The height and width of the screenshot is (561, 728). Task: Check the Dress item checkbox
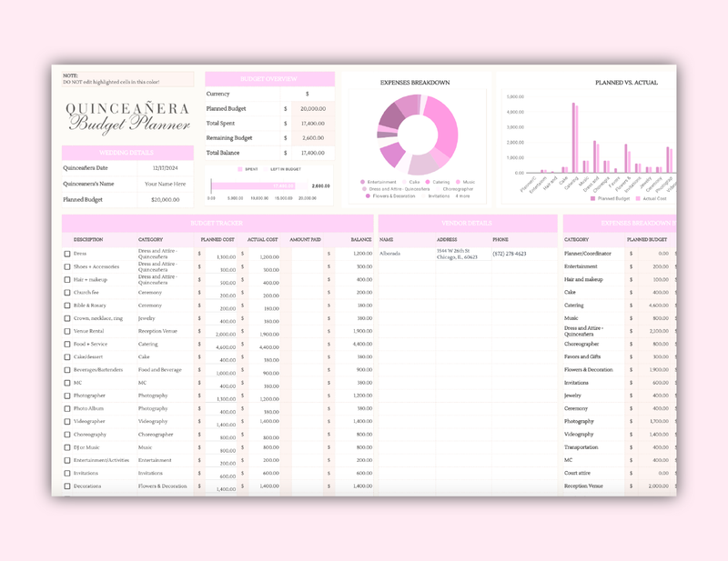pos(67,253)
